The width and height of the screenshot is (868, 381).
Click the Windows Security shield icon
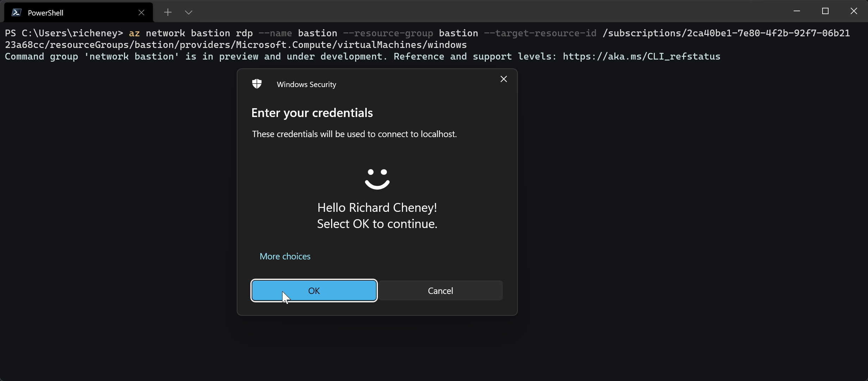pos(257,84)
